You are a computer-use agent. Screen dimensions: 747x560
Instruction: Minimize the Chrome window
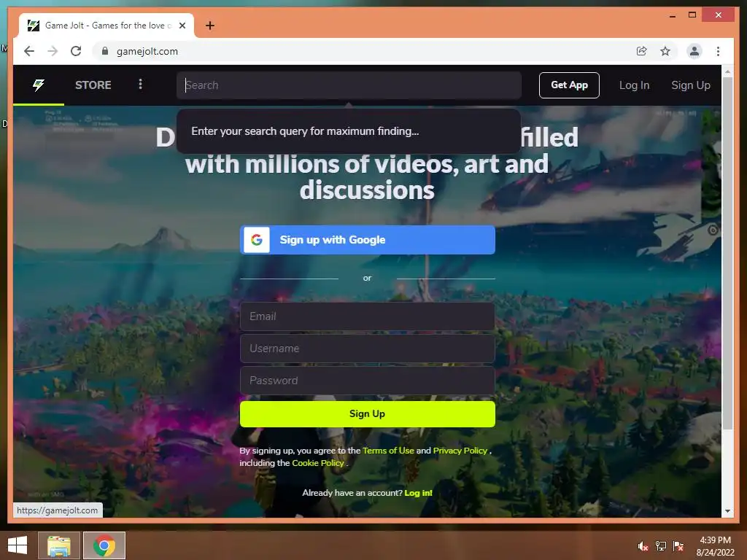[672, 15]
